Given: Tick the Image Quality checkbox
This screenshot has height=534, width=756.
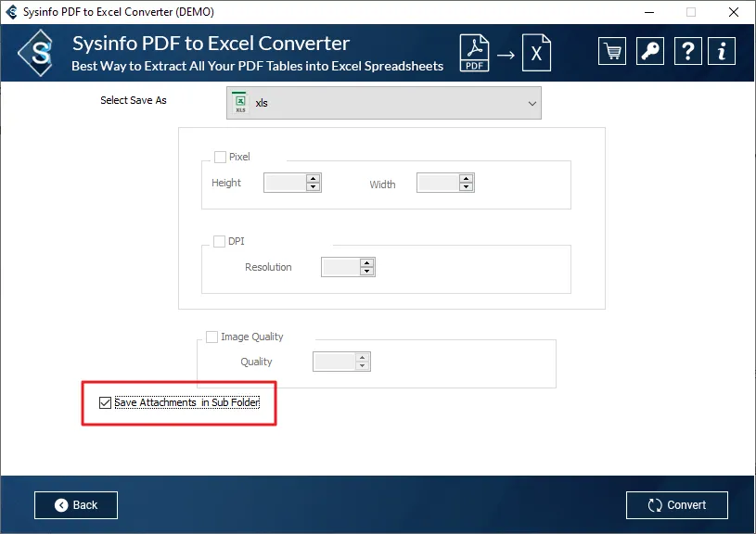Looking at the screenshot, I should 211,337.
